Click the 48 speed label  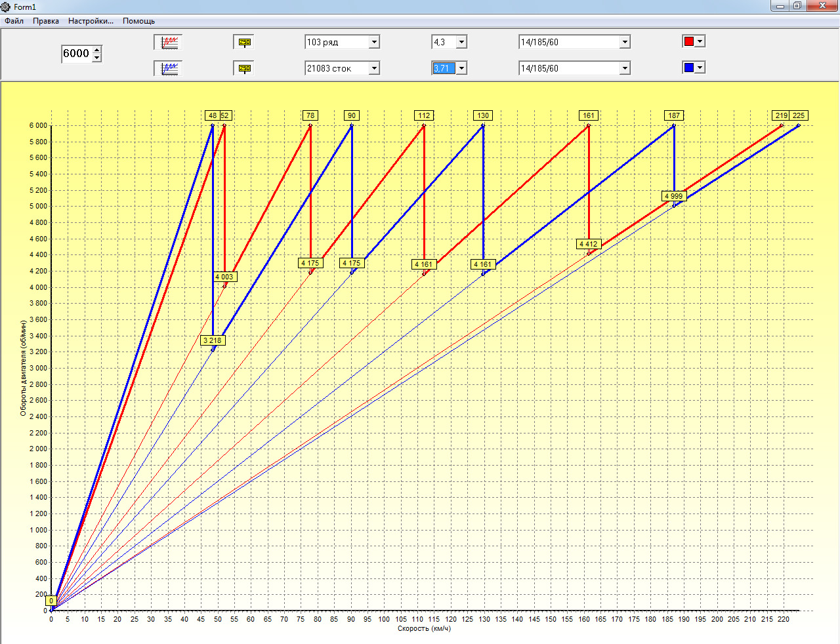[213, 115]
